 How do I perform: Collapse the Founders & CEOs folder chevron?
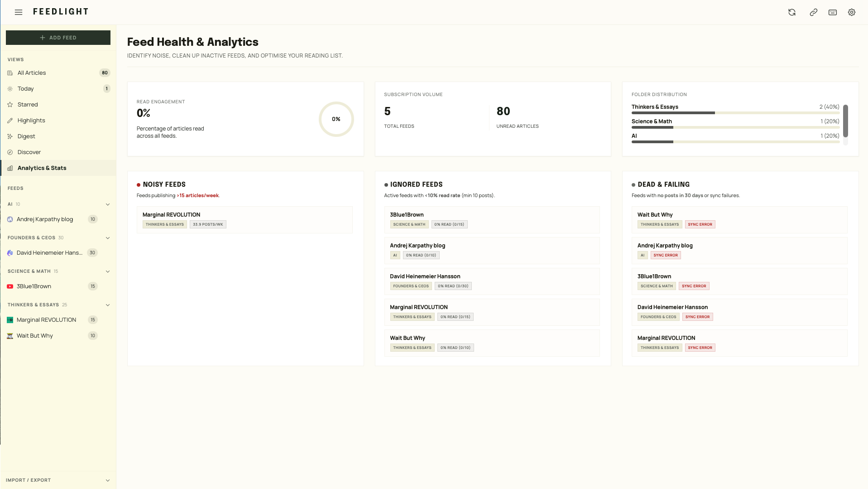[x=108, y=238]
